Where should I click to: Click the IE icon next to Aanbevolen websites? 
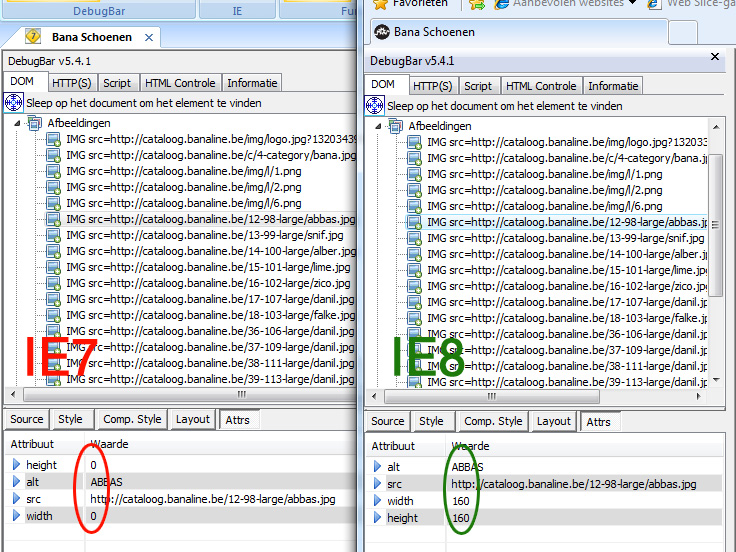click(x=502, y=4)
